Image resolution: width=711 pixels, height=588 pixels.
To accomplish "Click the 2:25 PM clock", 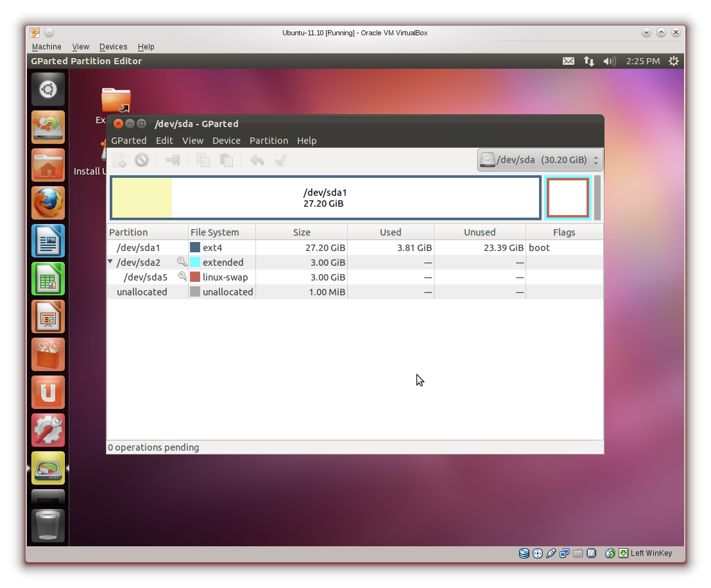I will (643, 61).
